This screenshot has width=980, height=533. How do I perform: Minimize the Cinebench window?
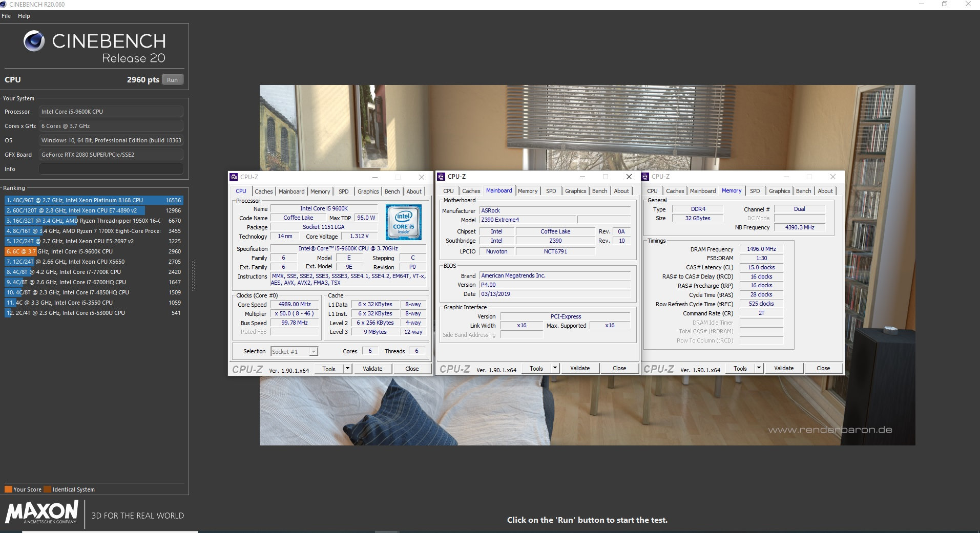click(x=922, y=4)
